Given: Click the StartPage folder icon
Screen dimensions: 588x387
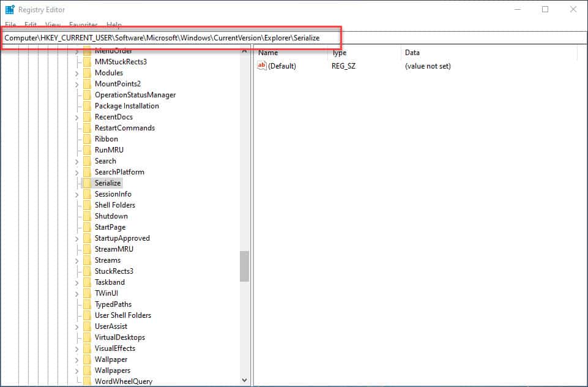Looking at the screenshot, I should (x=87, y=227).
